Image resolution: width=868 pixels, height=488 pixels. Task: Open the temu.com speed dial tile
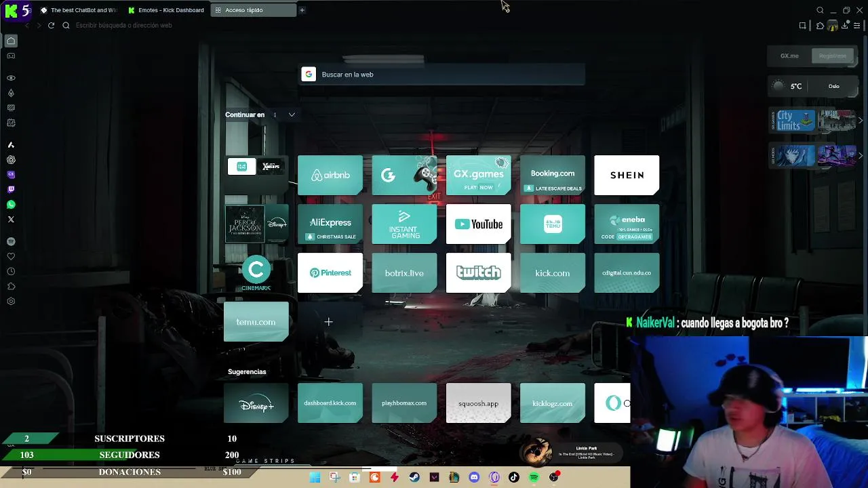coord(256,322)
